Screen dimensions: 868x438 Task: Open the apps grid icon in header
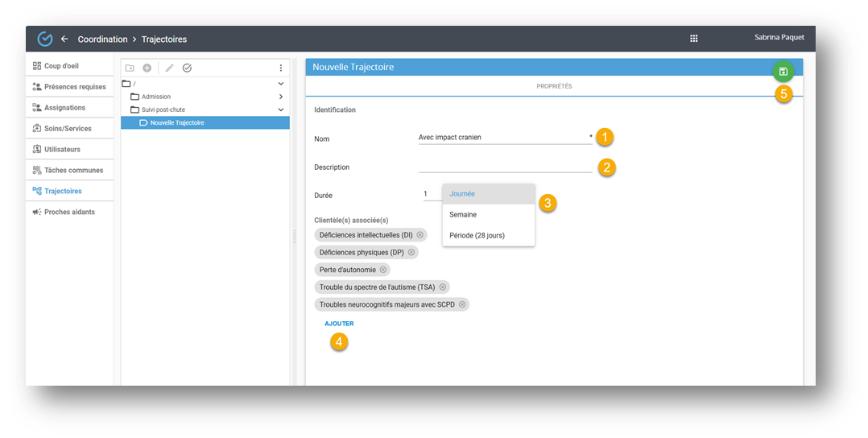point(694,39)
